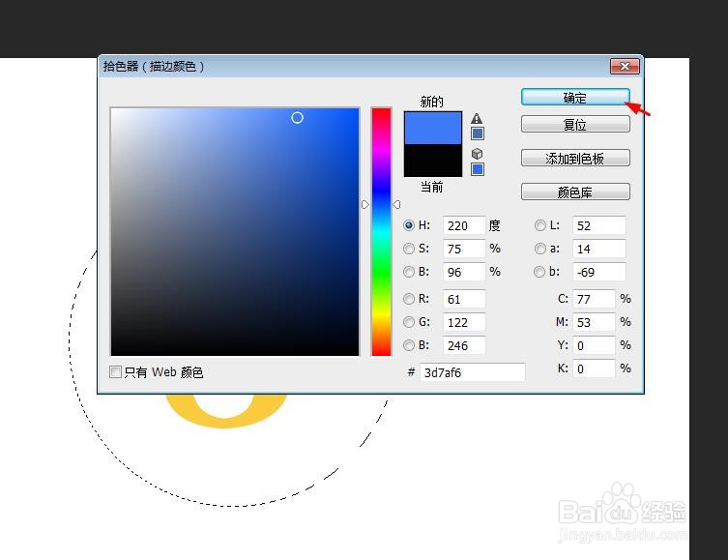Click the M magenta field showing 53
This screenshot has width=728, height=560.
pyautogui.click(x=594, y=322)
